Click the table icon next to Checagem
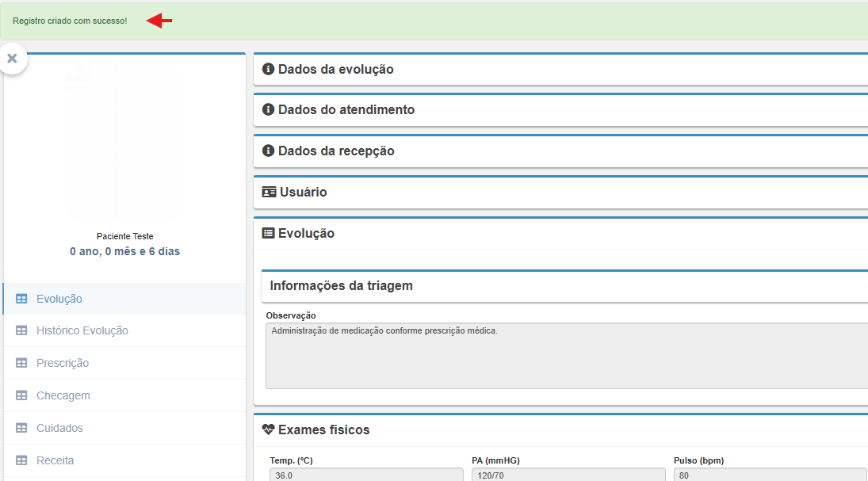This screenshot has width=868, height=481. pos(21,395)
